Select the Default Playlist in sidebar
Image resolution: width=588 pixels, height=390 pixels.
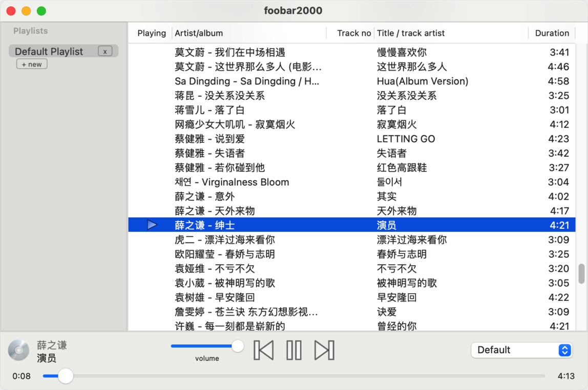tap(64, 51)
